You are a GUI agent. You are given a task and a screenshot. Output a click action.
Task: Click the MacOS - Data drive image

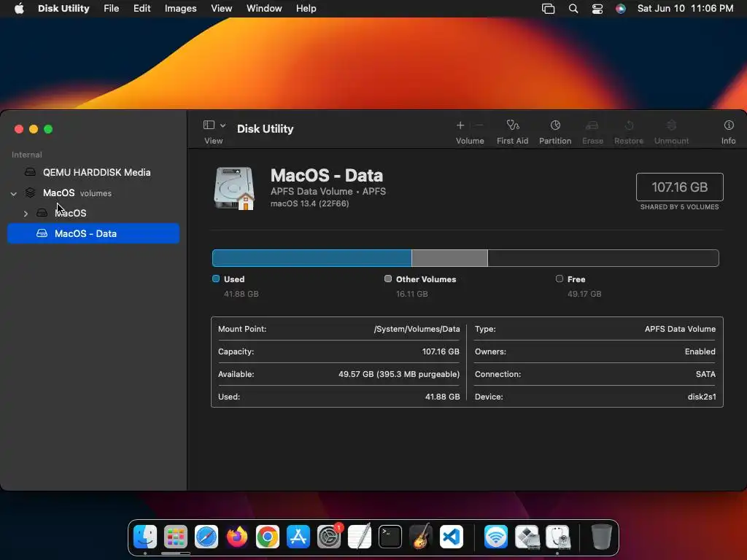click(234, 188)
